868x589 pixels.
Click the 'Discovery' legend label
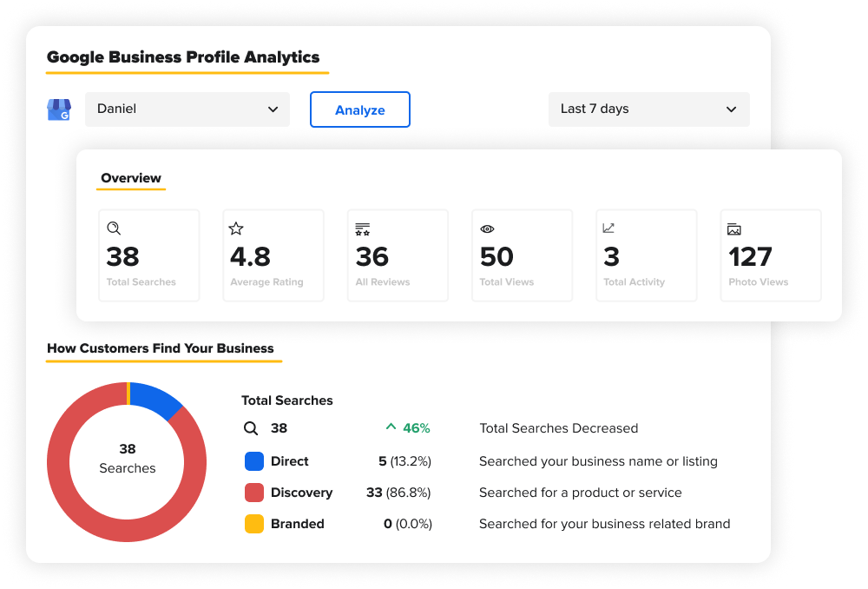tap(302, 493)
